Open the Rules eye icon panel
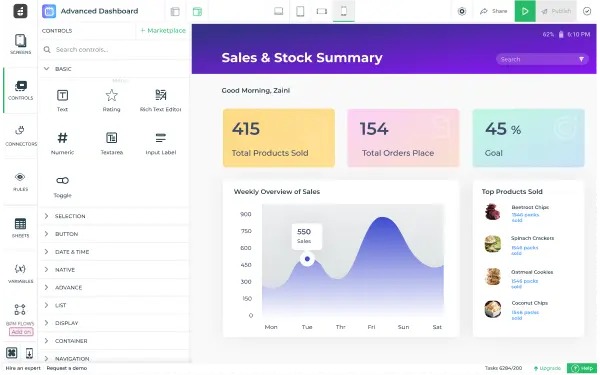The image size is (600, 375). [20, 181]
